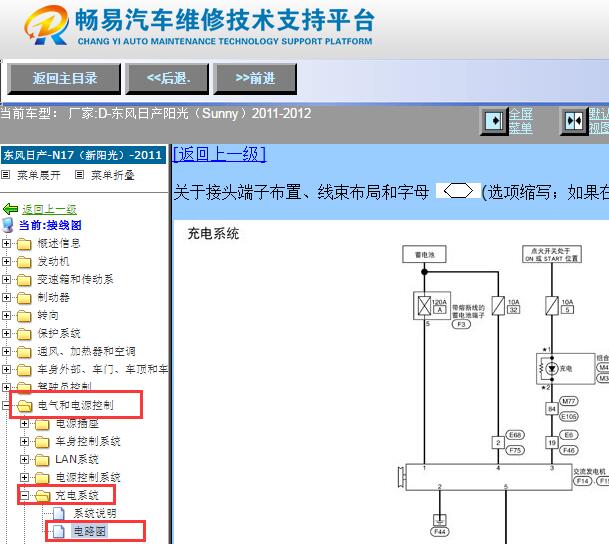Expand the 电源控制系统 tree node
Screen dimensions: 609x544
[24, 477]
